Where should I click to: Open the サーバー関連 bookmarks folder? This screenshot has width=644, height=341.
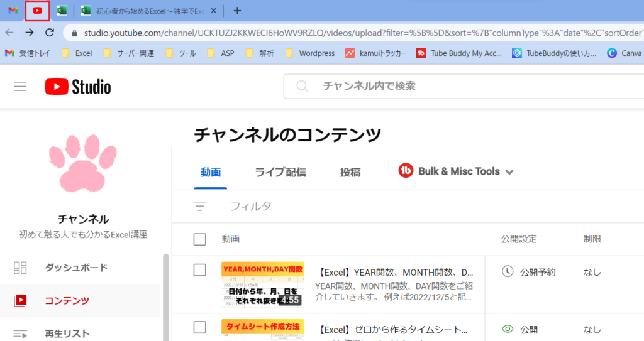[128, 53]
